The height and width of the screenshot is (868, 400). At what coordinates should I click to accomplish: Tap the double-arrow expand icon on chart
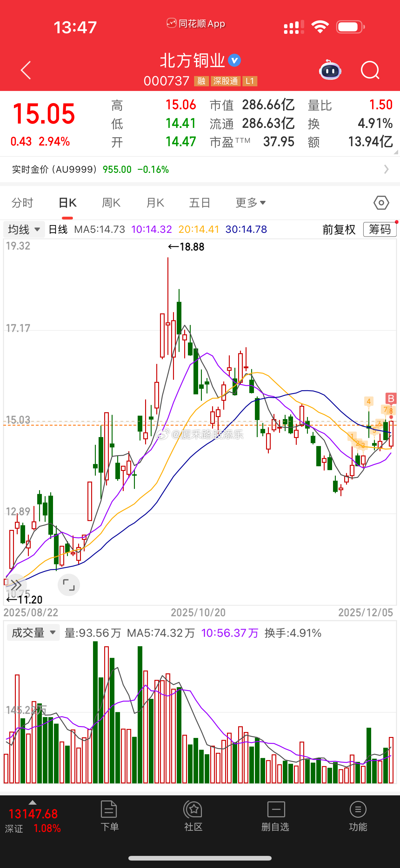pyautogui.click(x=16, y=585)
